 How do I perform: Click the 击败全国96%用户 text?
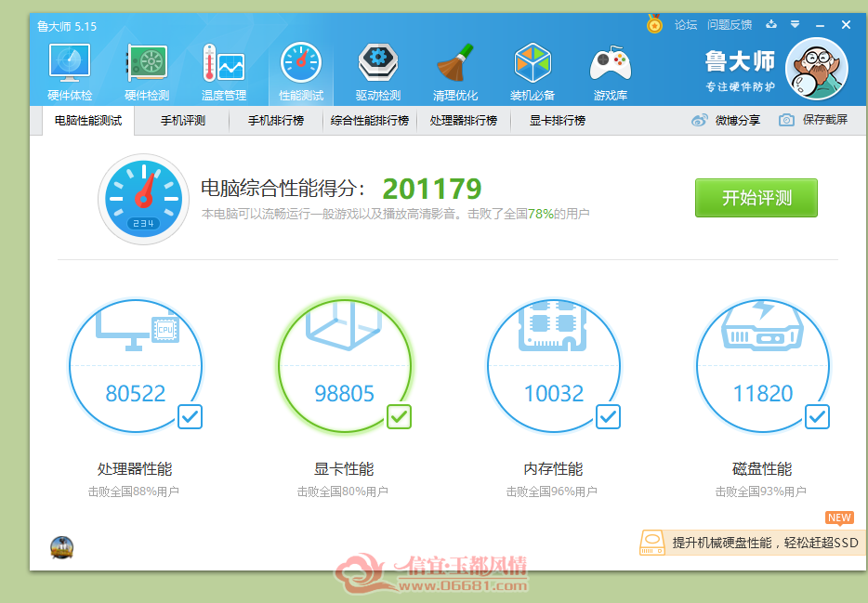551,492
